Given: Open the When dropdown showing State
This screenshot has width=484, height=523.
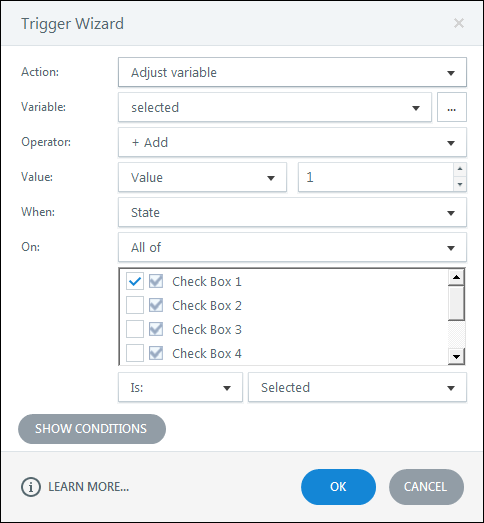Looking at the screenshot, I should [x=292, y=212].
